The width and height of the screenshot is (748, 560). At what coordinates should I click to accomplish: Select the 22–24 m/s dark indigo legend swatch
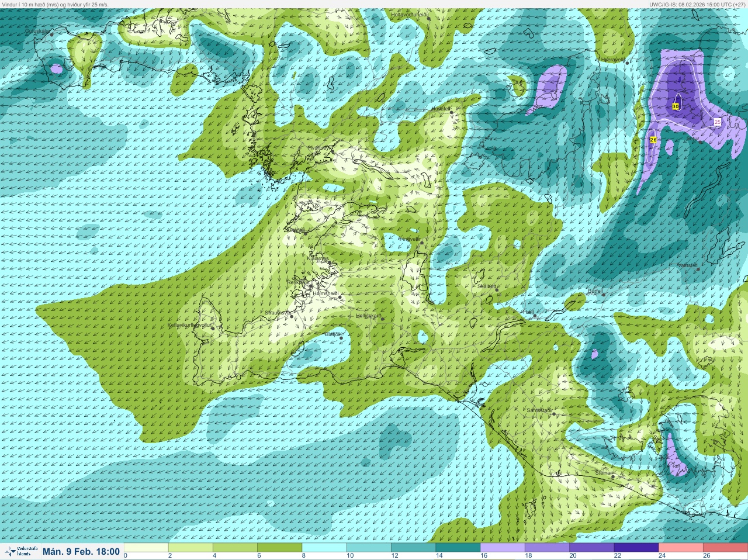pos(636,548)
